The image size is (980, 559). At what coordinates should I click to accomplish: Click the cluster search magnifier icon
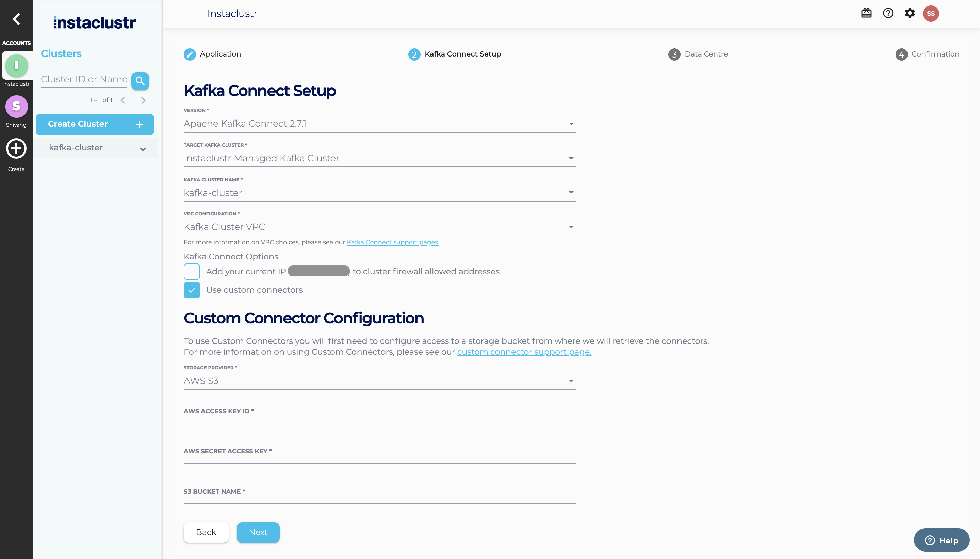140,81
